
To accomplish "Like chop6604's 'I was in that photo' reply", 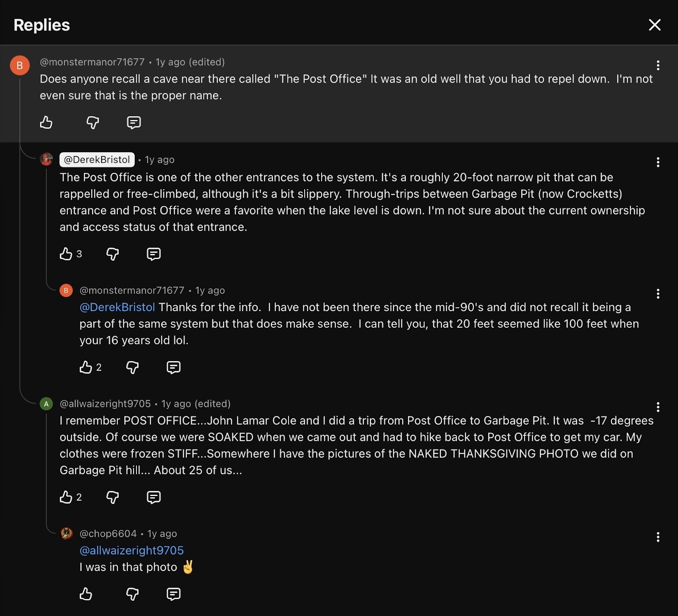I will click(x=86, y=594).
